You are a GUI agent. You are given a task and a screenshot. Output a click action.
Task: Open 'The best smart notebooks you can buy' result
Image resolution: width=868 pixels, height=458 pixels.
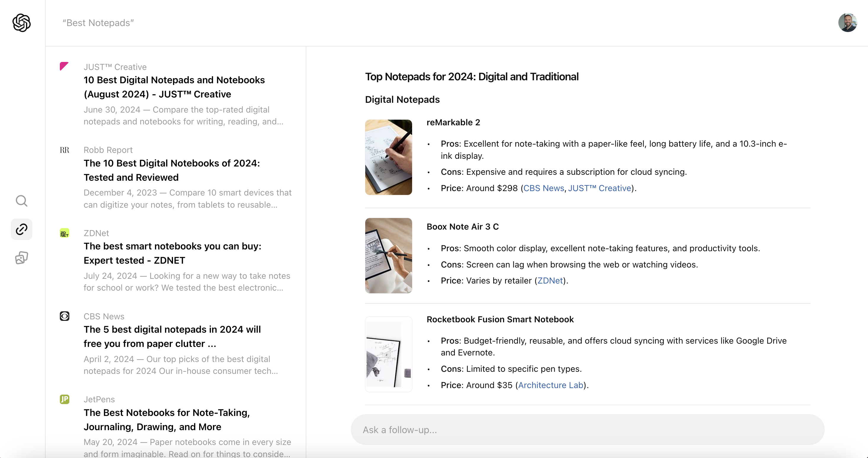click(x=172, y=253)
